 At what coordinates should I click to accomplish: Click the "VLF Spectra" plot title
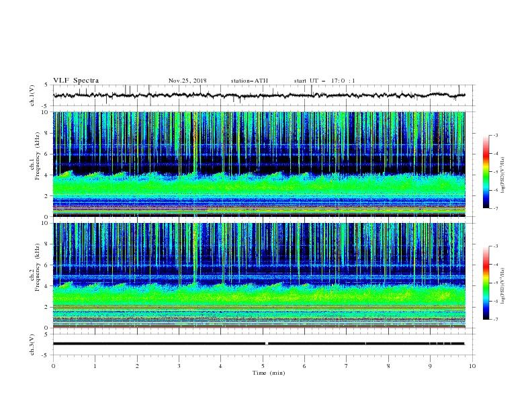pos(76,81)
